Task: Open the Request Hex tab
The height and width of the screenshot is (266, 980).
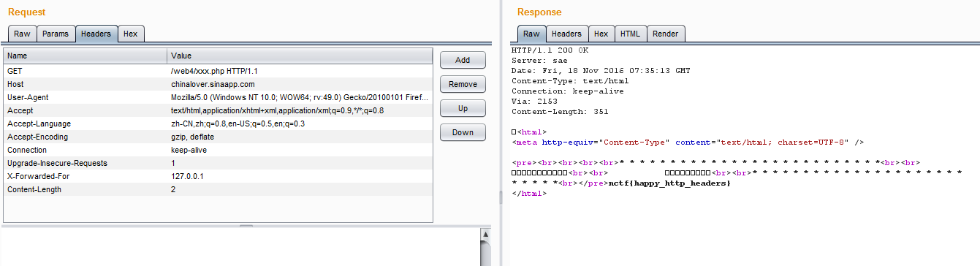Action: point(131,34)
